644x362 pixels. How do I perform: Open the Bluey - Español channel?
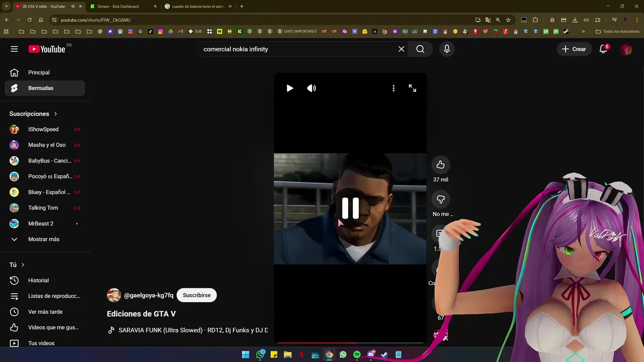[45, 192]
